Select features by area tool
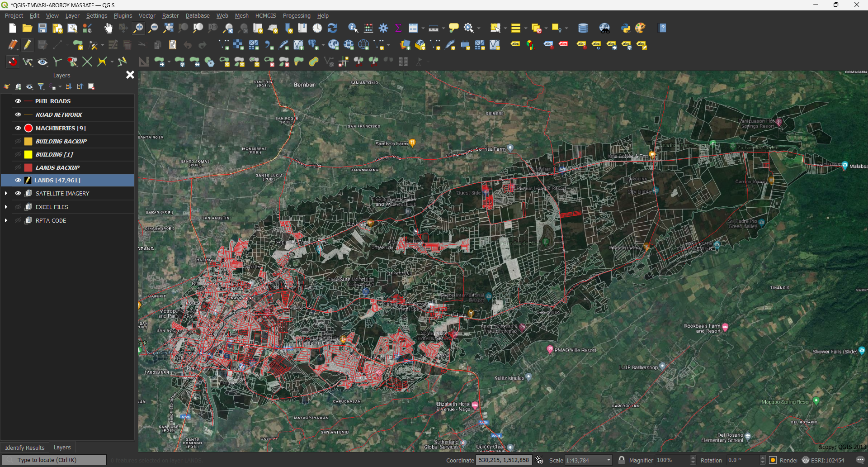 pos(495,29)
